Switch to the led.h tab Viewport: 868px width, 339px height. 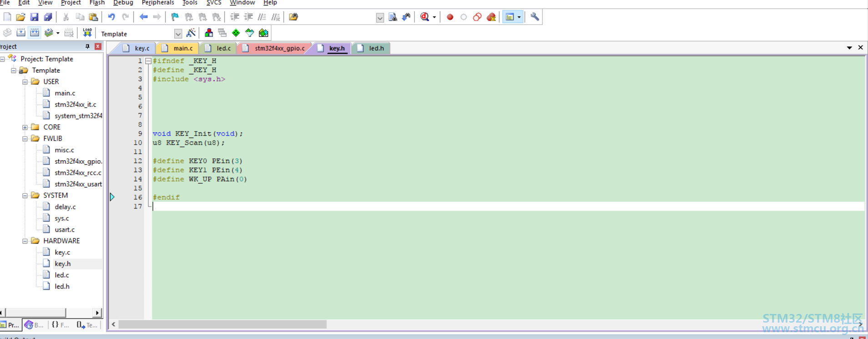pyautogui.click(x=371, y=48)
